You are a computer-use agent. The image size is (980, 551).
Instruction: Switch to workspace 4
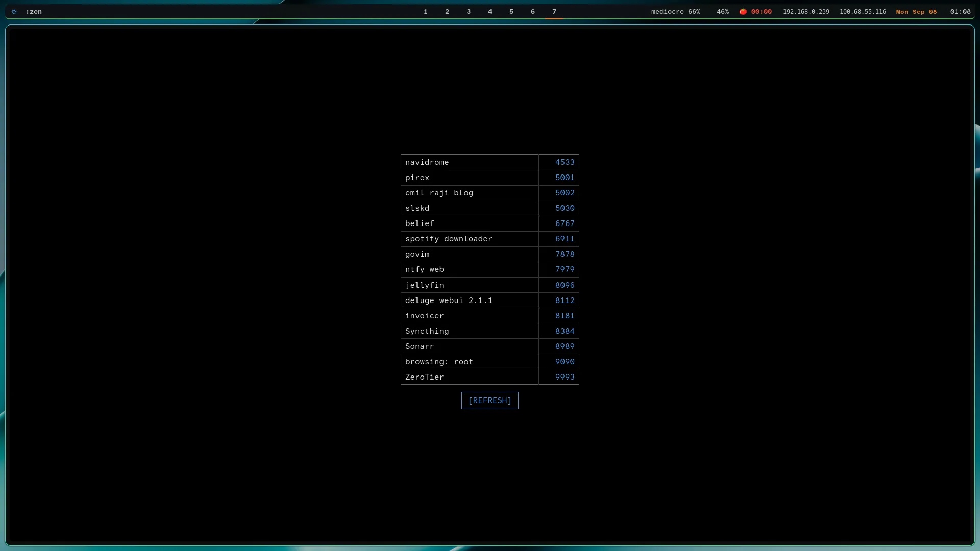tap(490, 11)
